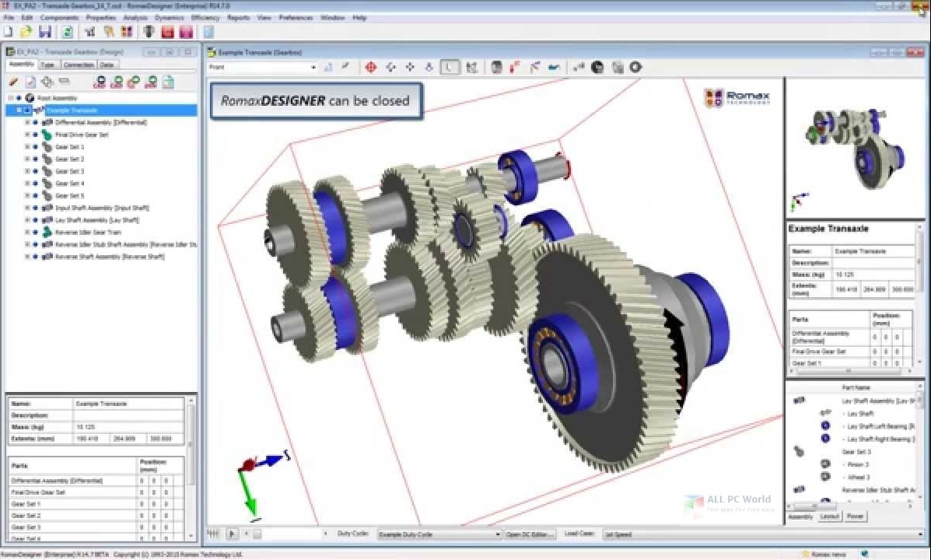Expand the Input Shaft Assembly tree node

26,208
